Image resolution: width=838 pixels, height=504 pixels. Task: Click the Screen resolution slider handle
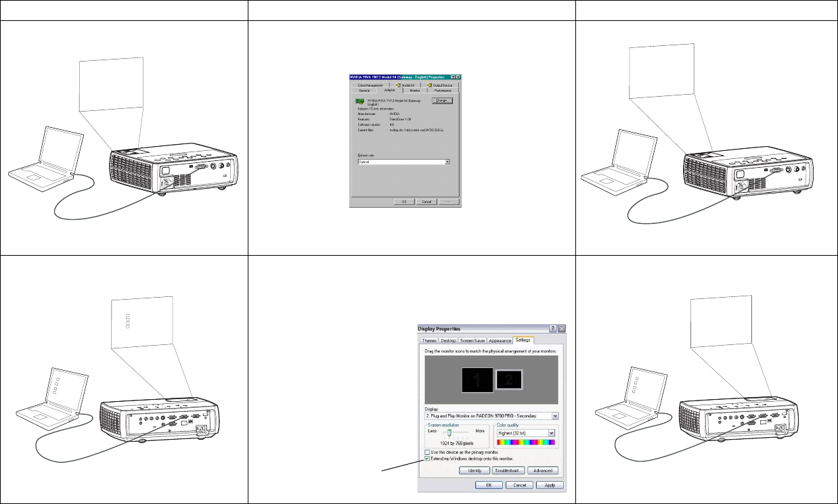click(x=449, y=432)
